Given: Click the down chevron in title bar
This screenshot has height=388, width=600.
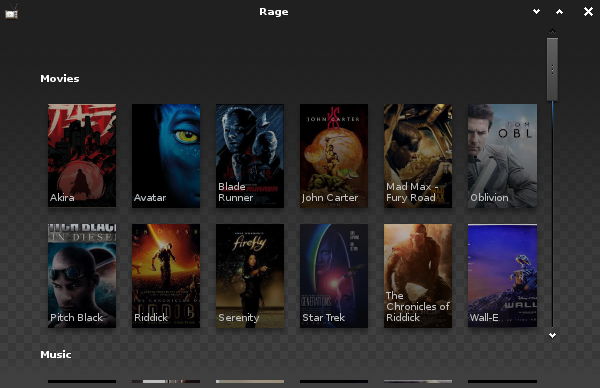Looking at the screenshot, I should 536,11.
